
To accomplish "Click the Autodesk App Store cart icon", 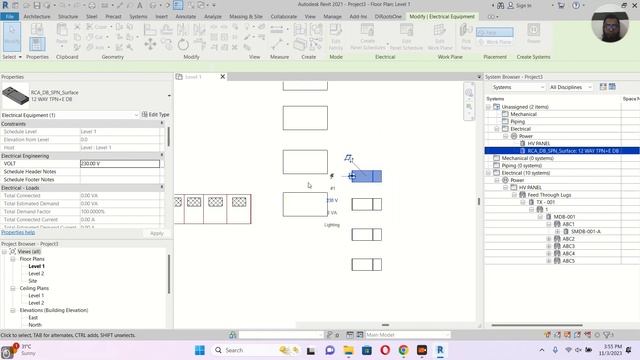I will point(561,5).
